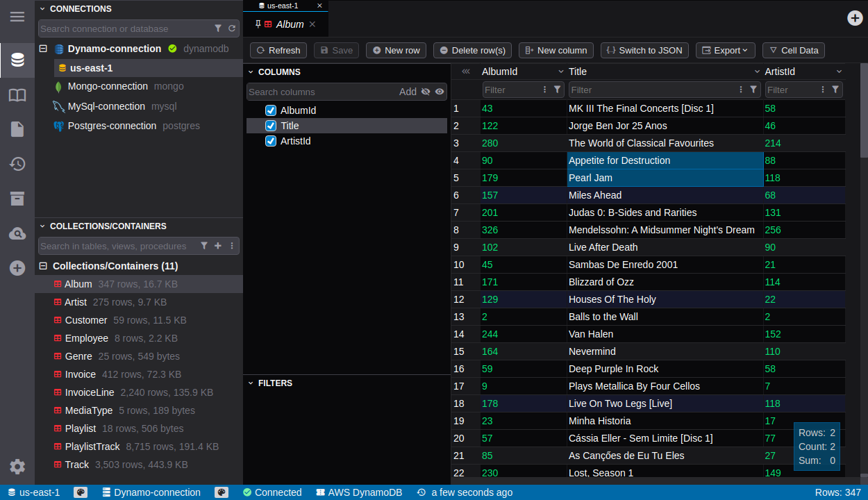Open the query history icon in sidebar
The image size is (868, 500).
(x=17, y=164)
